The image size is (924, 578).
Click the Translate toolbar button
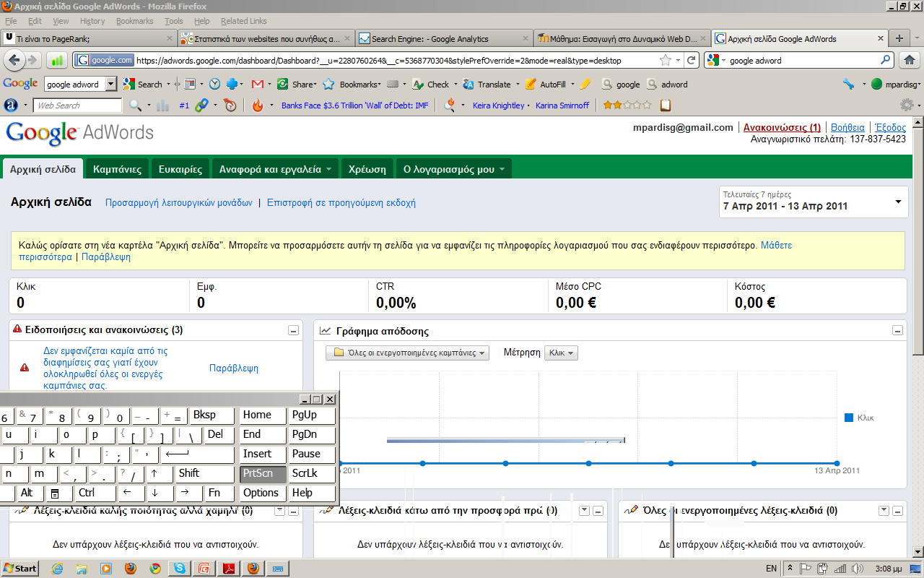point(488,85)
